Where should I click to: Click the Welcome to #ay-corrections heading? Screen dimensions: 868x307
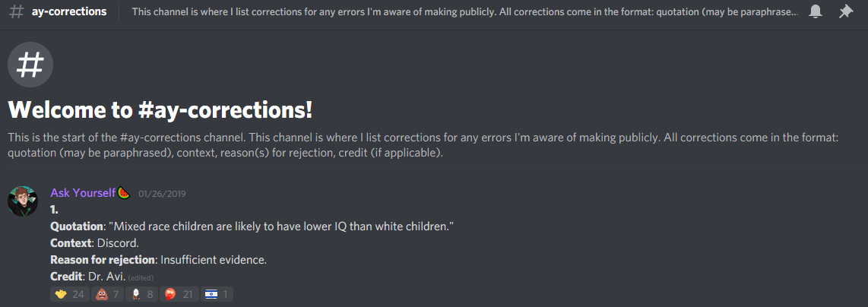click(x=160, y=109)
